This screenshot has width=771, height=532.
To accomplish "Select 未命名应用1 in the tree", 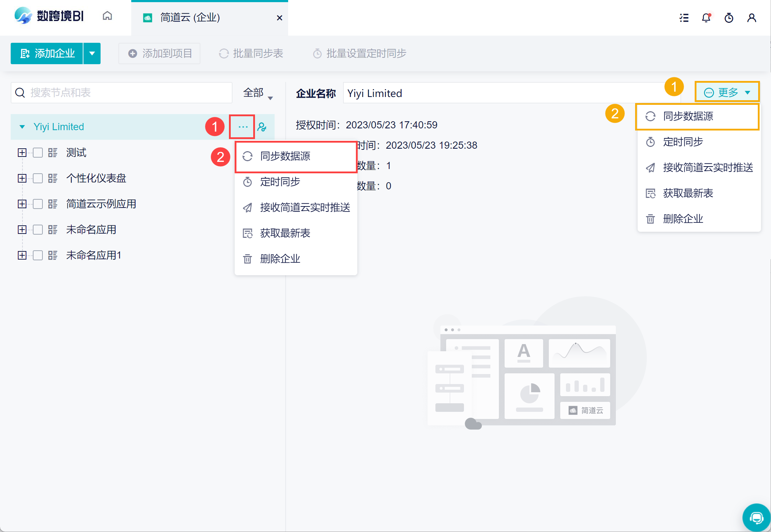I will click(94, 255).
